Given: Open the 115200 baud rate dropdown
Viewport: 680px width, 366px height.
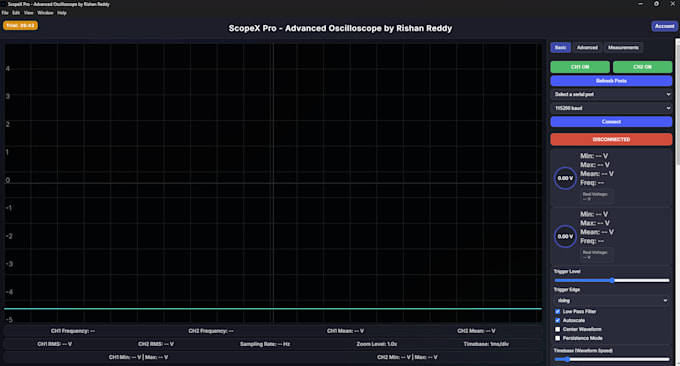Looking at the screenshot, I should [x=611, y=108].
